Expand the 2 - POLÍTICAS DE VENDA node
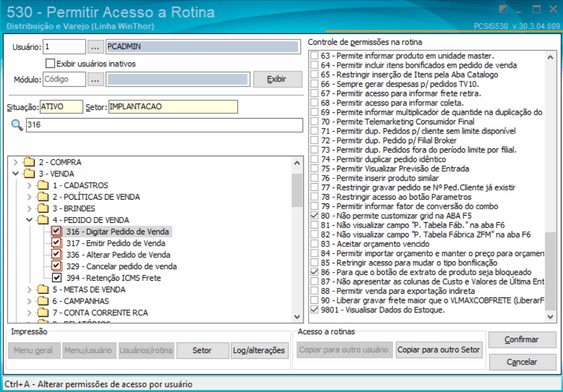The width and height of the screenshot is (563, 392). click(x=29, y=197)
